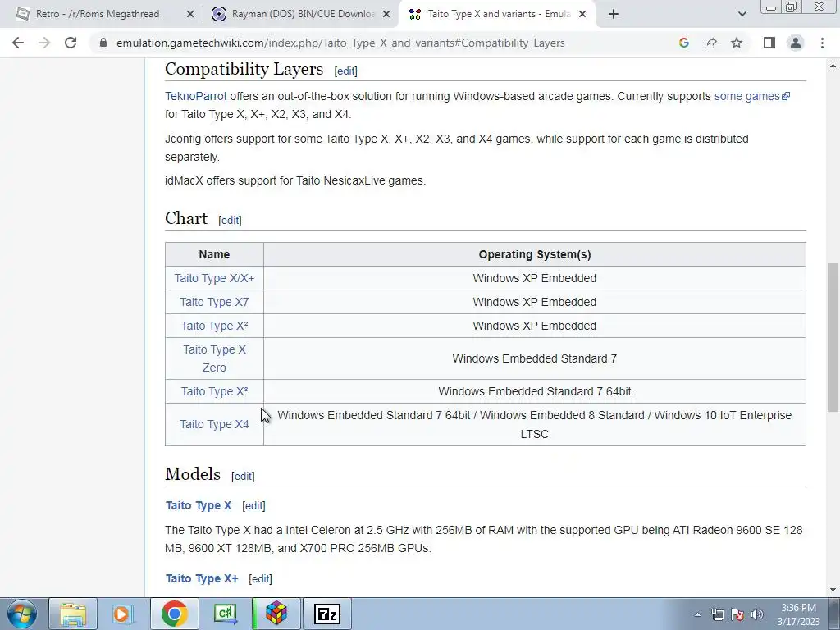Open the TeknoParrot link
Image resolution: width=840 pixels, height=630 pixels.
click(195, 96)
